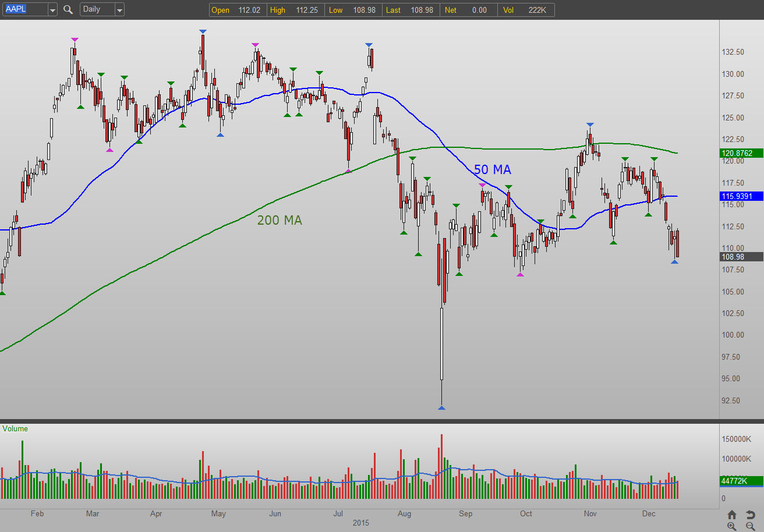
Task: Click the blue low marker under the August spike
Action: click(x=441, y=407)
